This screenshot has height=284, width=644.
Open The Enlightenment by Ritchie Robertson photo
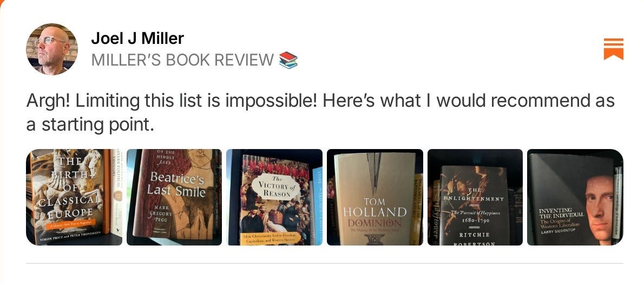475,197
